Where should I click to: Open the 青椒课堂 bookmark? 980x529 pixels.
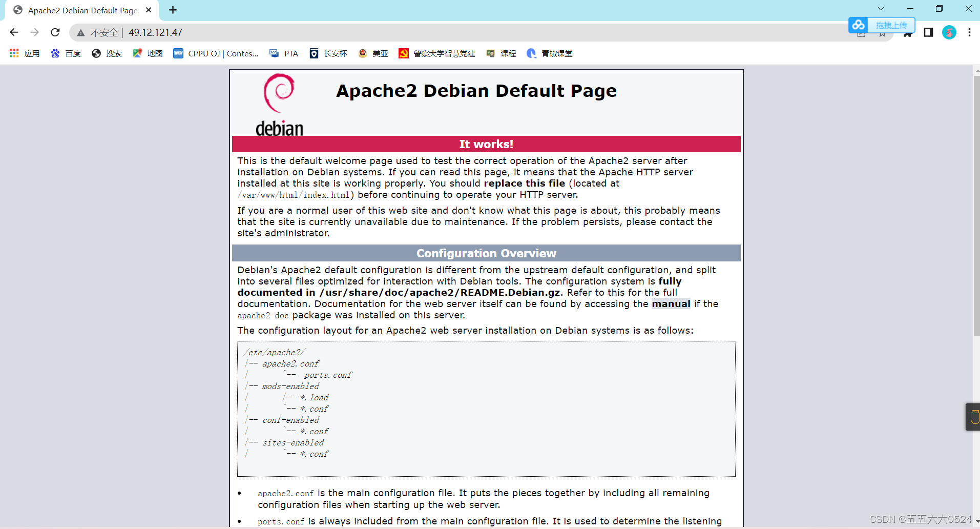[550, 53]
